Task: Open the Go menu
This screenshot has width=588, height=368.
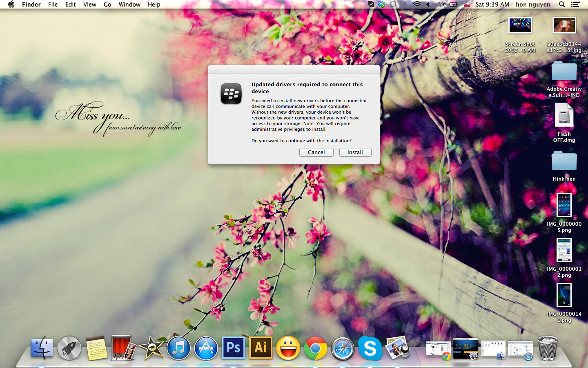Action: click(107, 4)
